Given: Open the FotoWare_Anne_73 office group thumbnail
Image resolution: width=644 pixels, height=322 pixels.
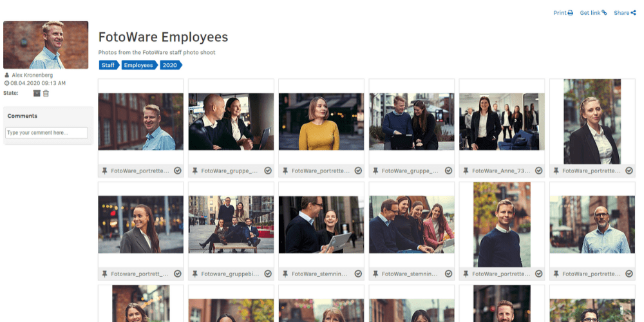Looking at the screenshot, I should 502,122.
